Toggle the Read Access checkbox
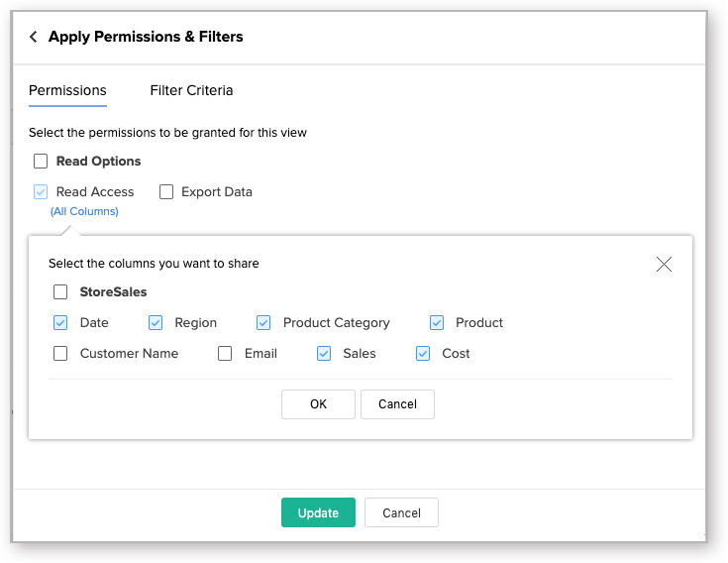This screenshot has height=563, width=728. click(x=41, y=192)
